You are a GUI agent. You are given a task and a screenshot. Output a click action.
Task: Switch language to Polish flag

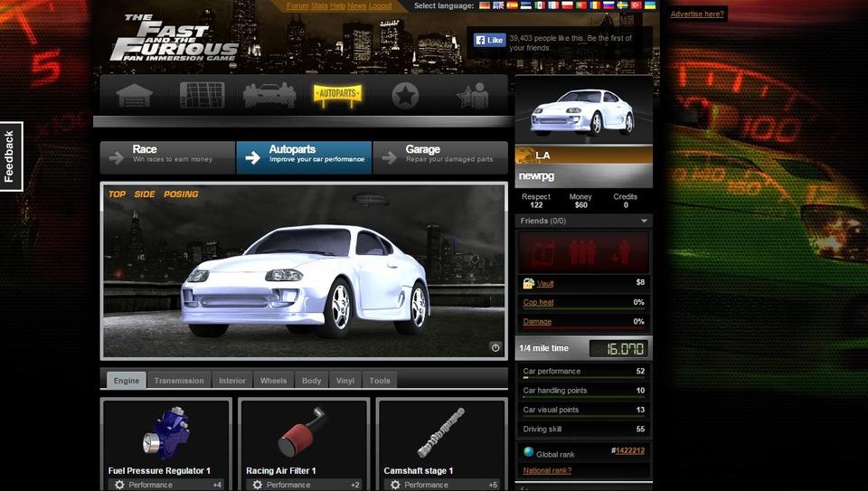pos(567,5)
